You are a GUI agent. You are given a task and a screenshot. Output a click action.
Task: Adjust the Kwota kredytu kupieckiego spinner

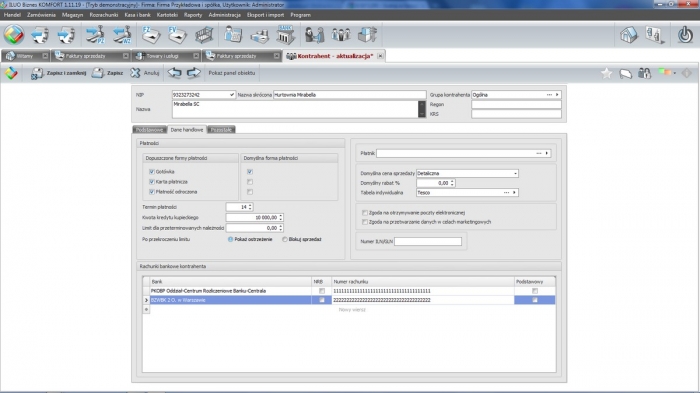click(281, 217)
